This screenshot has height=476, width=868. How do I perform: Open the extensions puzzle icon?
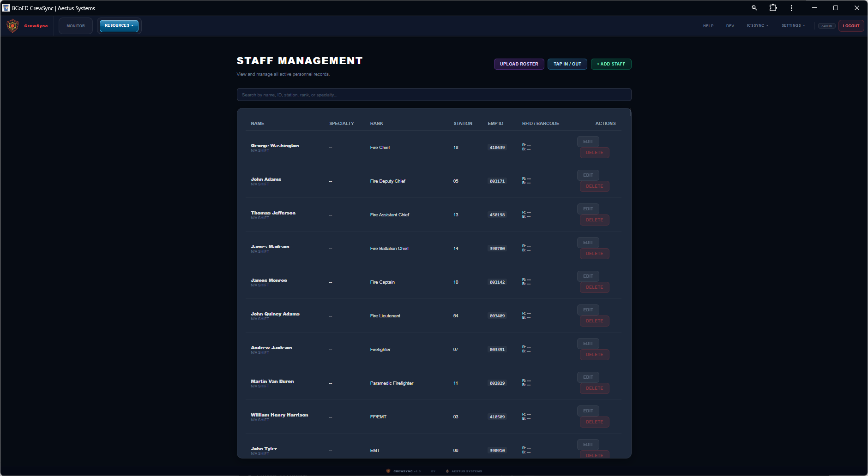tap(773, 8)
